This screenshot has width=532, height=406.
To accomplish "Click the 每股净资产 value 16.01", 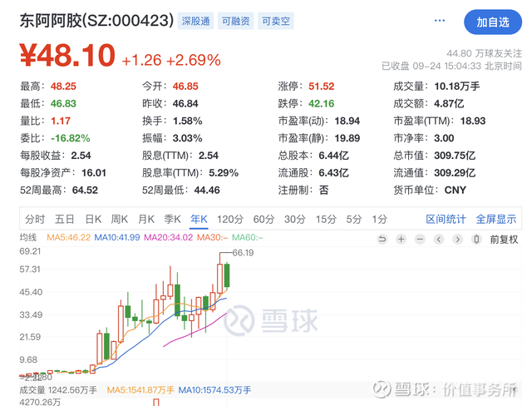I will pyautogui.click(x=94, y=173).
